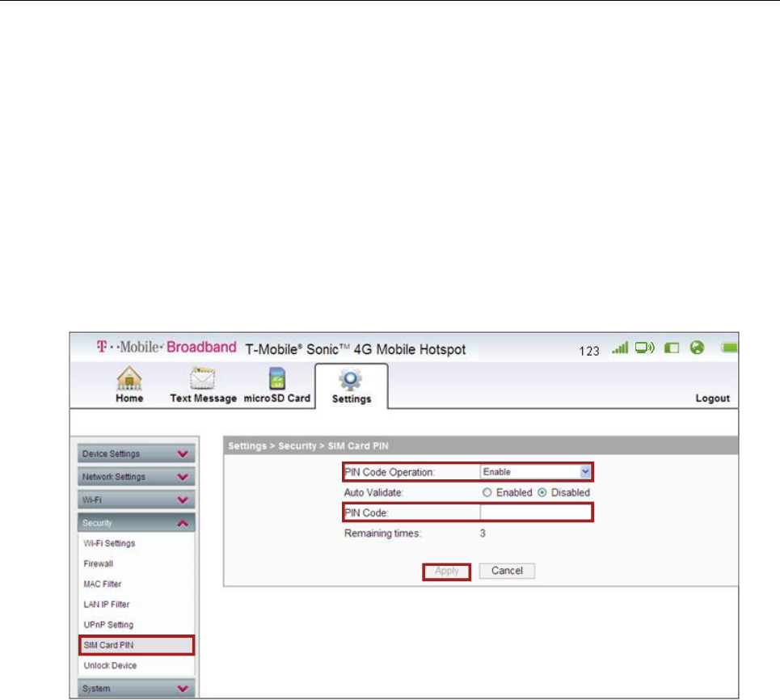Viewport: 780px width, 700px height.
Task: Click the globe network status icon
Action: pyautogui.click(x=697, y=348)
